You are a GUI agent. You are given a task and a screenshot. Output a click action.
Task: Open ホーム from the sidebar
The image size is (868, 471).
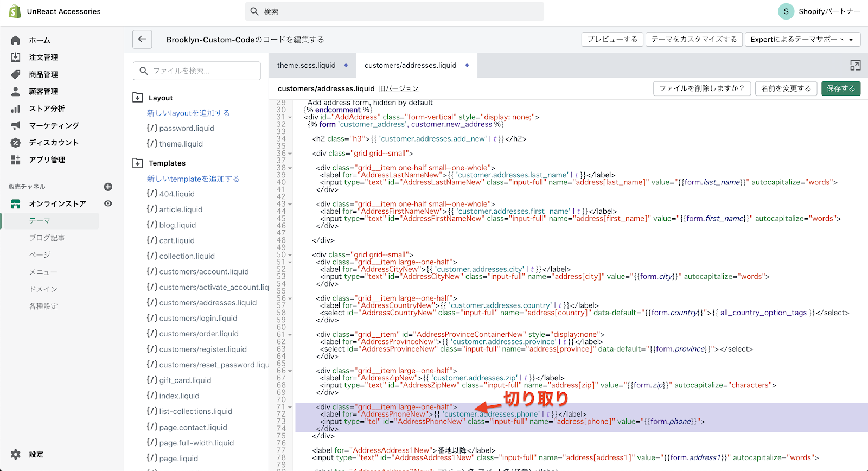pyautogui.click(x=40, y=40)
